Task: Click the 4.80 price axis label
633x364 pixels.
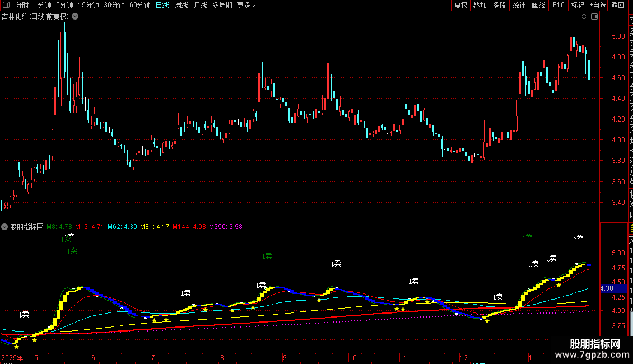Action: coord(618,57)
